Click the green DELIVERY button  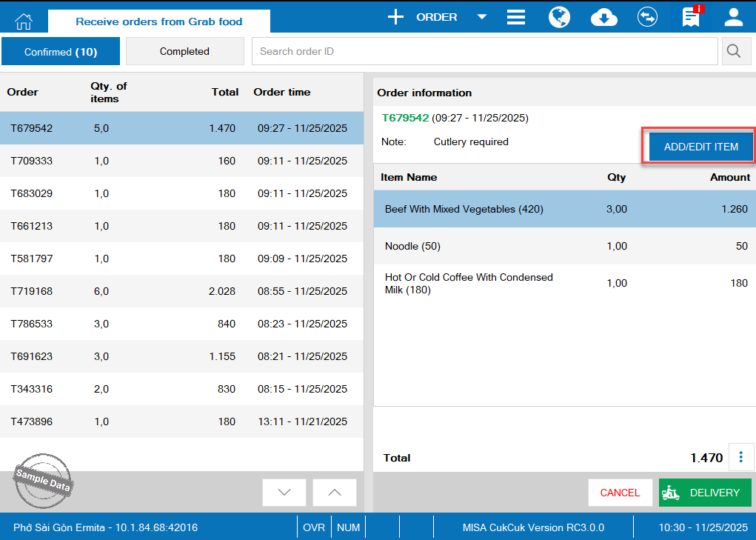704,493
